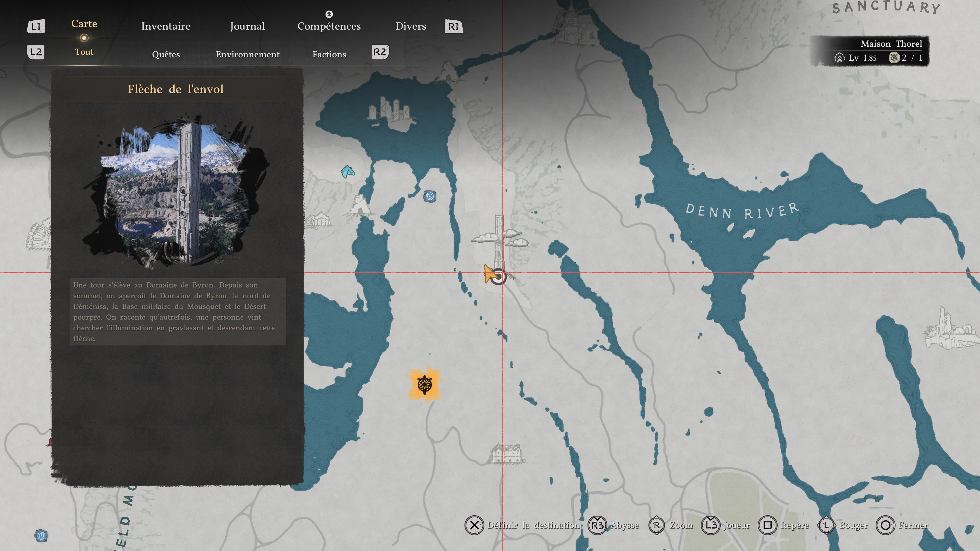
Task: Click the circular map cursor reticle
Action: [x=498, y=277]
